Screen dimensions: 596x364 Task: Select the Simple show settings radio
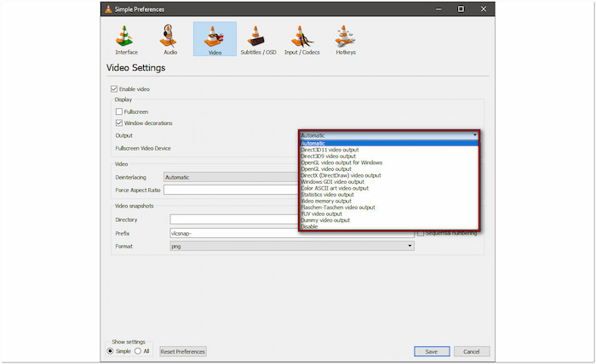pos(110,351)
